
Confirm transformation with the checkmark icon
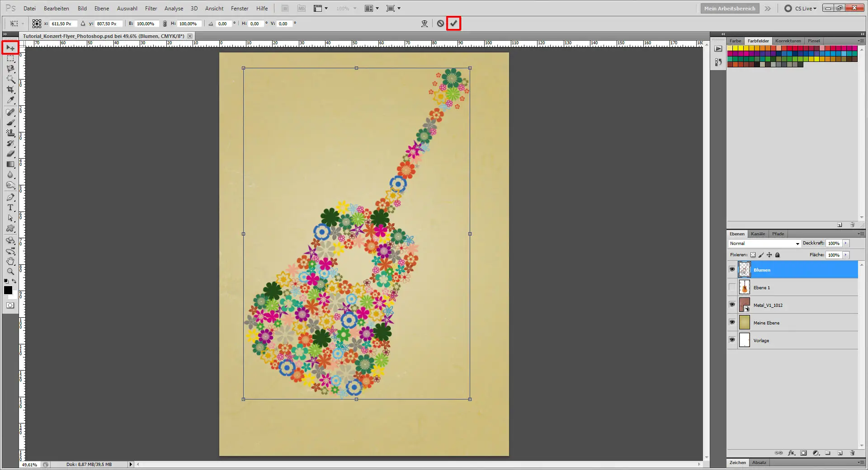[x=453, y=23]
